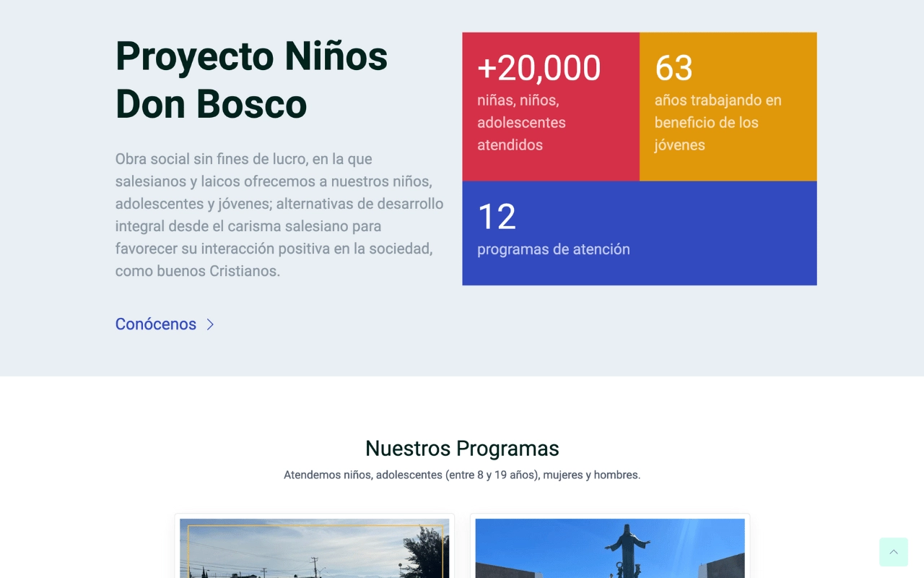Click the large number 63
Viewport: 924px width, 578px height.
[674, 69]
